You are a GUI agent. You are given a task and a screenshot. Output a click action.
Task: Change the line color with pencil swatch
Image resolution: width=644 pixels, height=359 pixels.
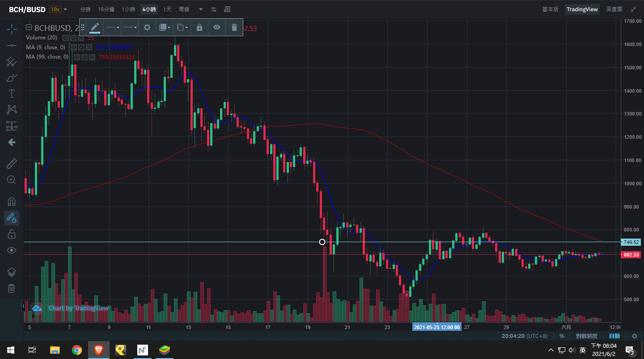(95, 27)
